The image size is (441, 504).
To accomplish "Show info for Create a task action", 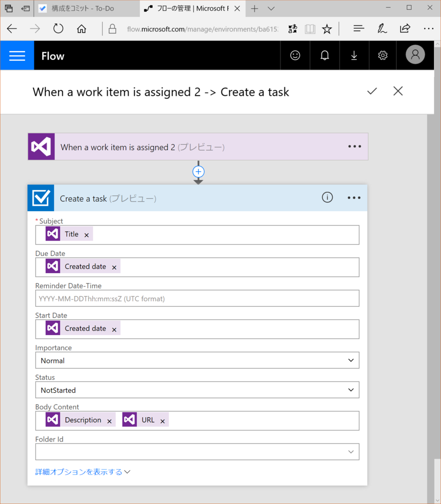I will 327,197.
